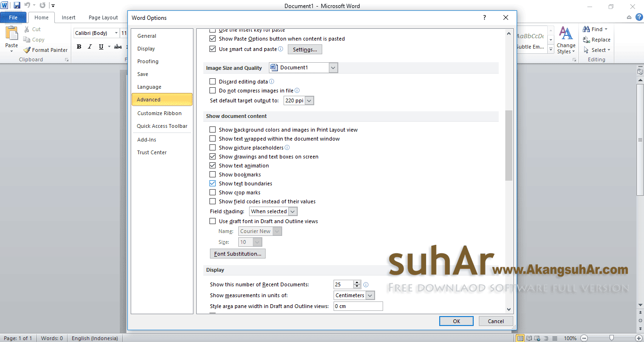Open the Clipboard group dialog launcher

(x=67, y=60)
